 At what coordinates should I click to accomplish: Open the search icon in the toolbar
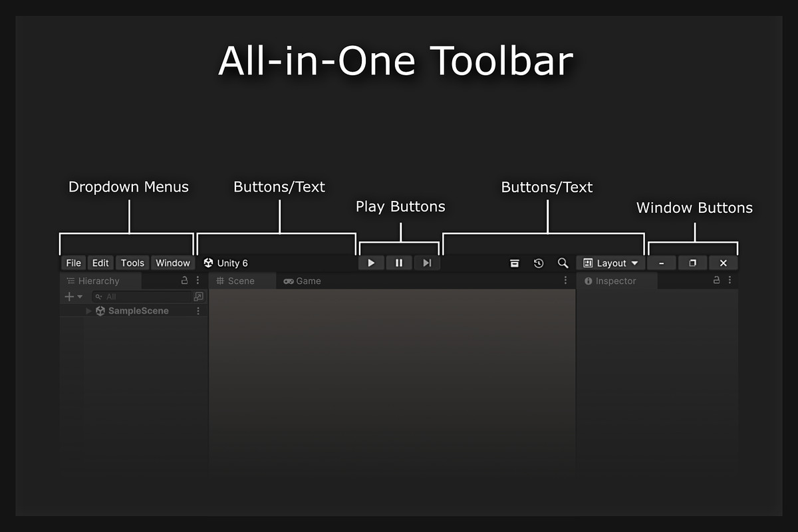(x=563, y=263)
